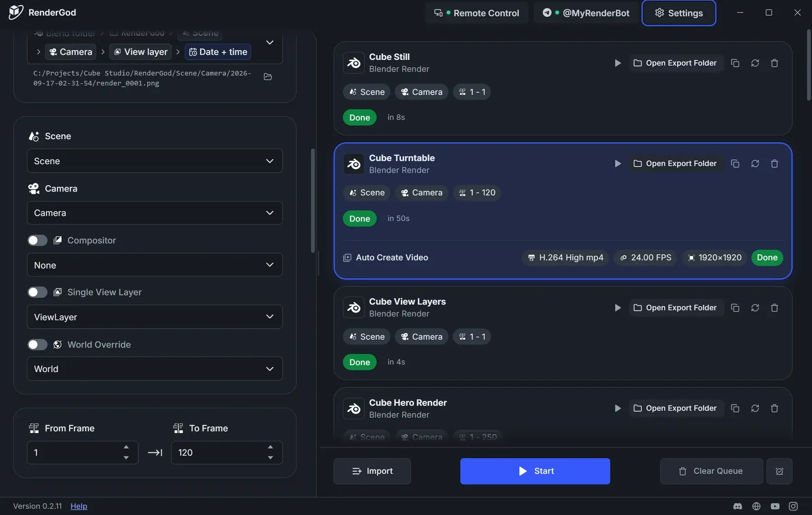Toggle the Compositor switch

tap(37, 240)
